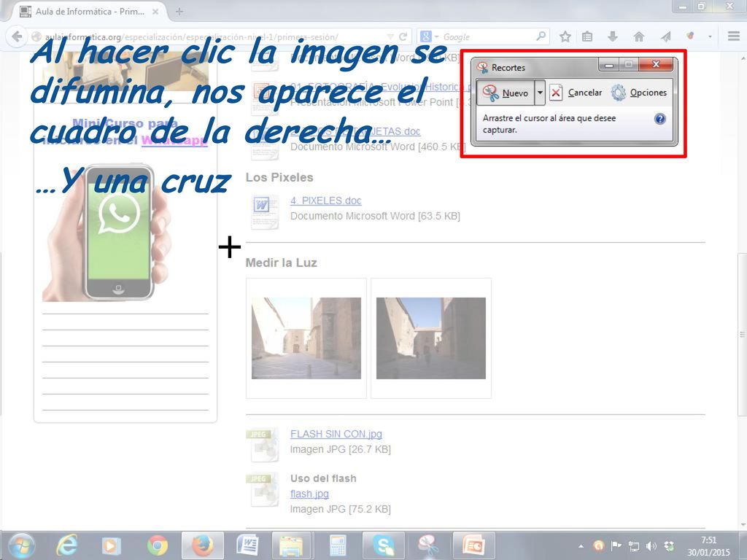Screen dimensions: 747x560
Task: Open the volume speaker tray icon
Action: 651,545
